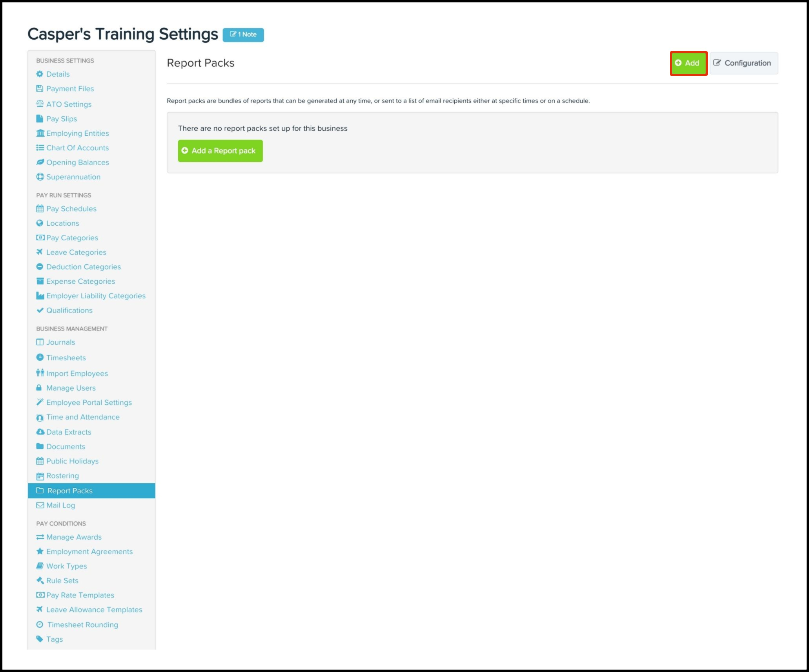Click the star icon for Employment Agreements

tap(40, 551)
